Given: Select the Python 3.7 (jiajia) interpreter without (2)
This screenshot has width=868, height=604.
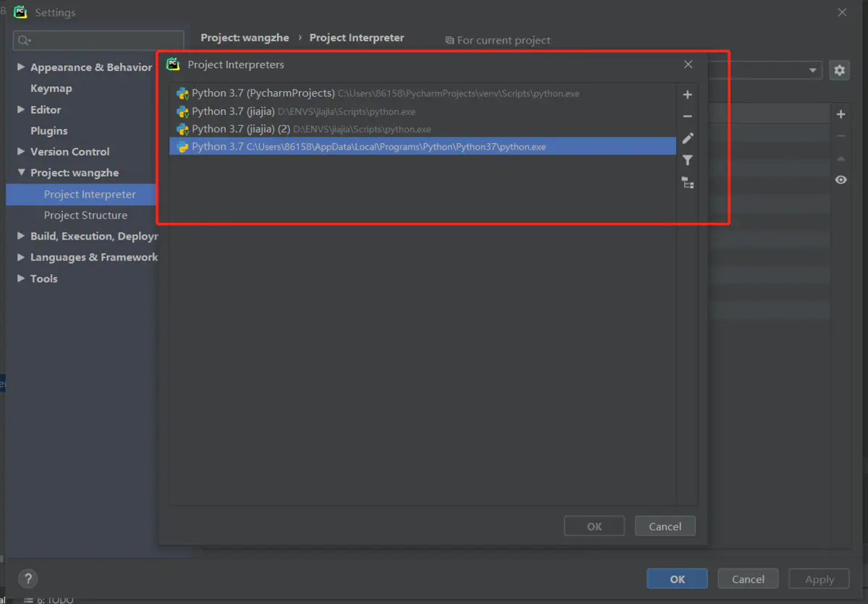Looking at the screenshot, I should [422, 111].
